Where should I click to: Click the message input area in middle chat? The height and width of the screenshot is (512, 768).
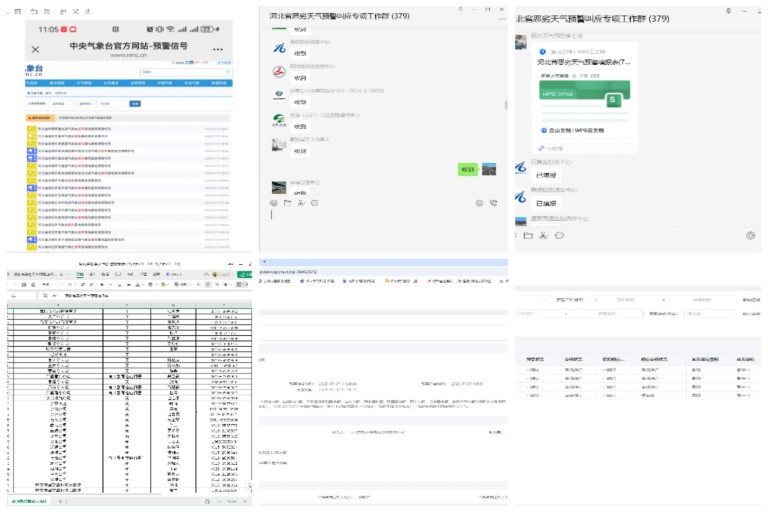[380, 225]
